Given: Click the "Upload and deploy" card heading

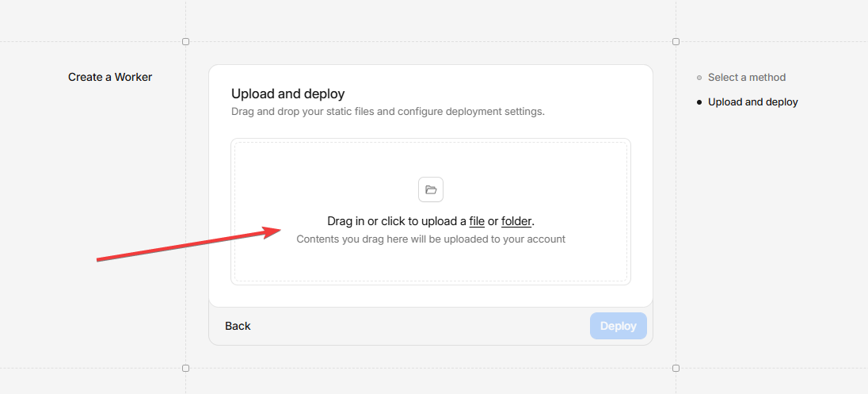Looking at the screenshot, I should pos(287,94).
